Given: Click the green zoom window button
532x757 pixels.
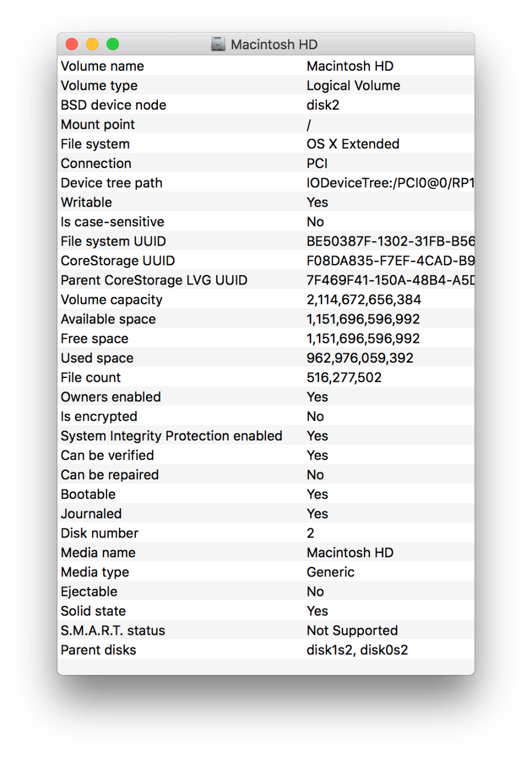Looking at the screenshot, I should (113, 44).
